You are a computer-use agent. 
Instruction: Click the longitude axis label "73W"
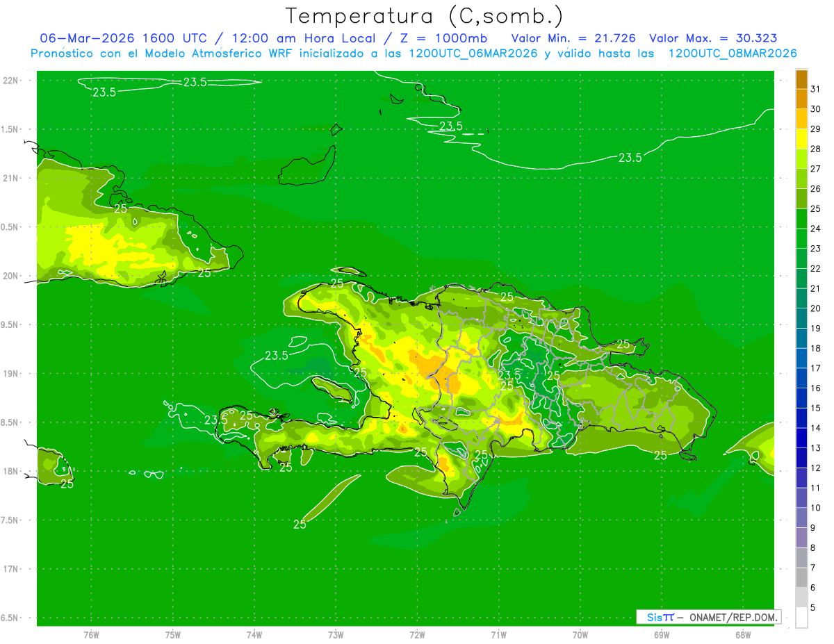tap(336, 635)
